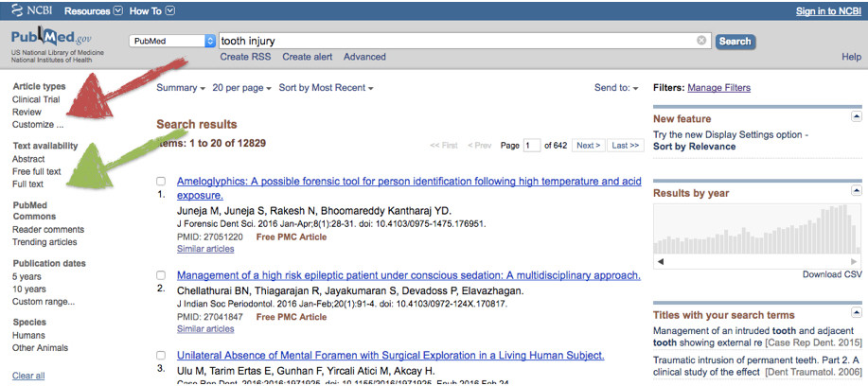Follow the Advanced search link
The image size is (868, 386).
tap(364, 57)
